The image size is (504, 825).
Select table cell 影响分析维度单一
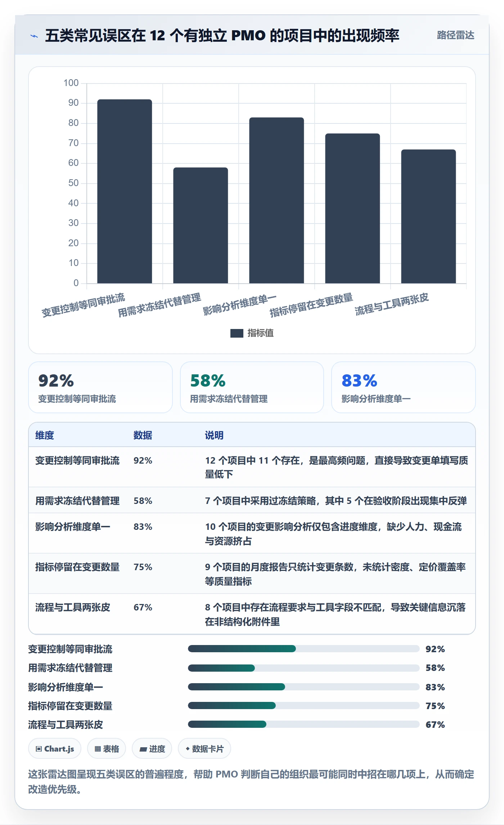[x=73, y=527]
